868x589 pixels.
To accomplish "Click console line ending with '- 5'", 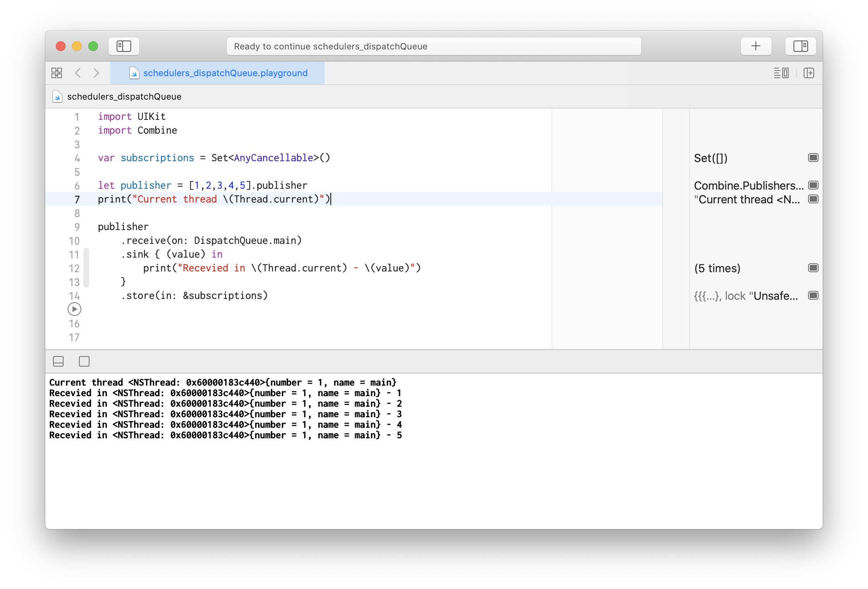I will point(226,435).
